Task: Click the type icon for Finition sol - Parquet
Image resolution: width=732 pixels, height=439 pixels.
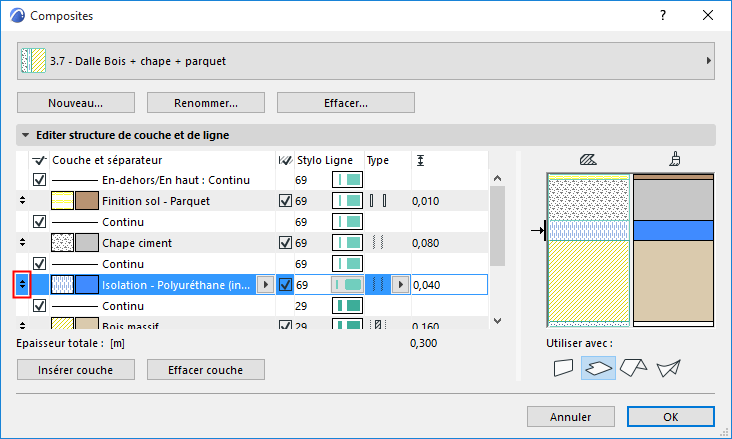Action: (378, 201)
